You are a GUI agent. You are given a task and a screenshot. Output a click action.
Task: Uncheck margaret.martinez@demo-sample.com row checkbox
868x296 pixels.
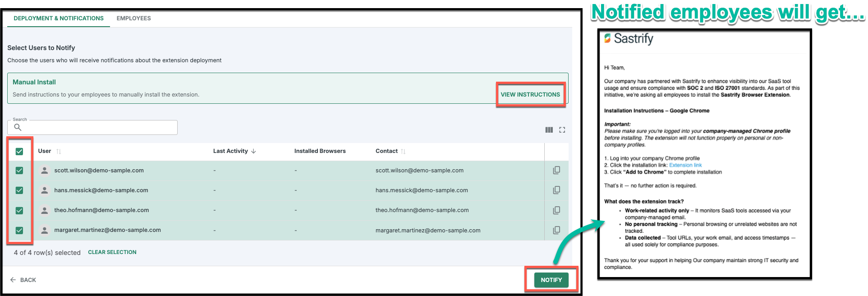[19, 230]
